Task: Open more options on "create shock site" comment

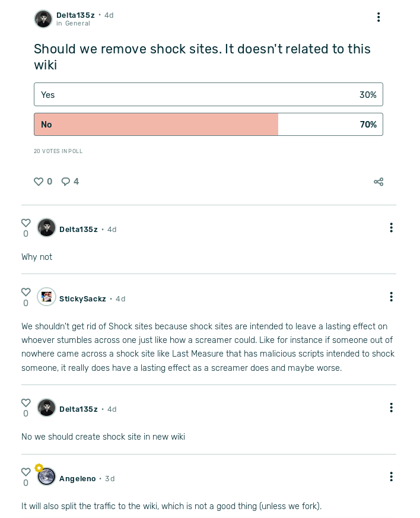Action: pos(391,408)
